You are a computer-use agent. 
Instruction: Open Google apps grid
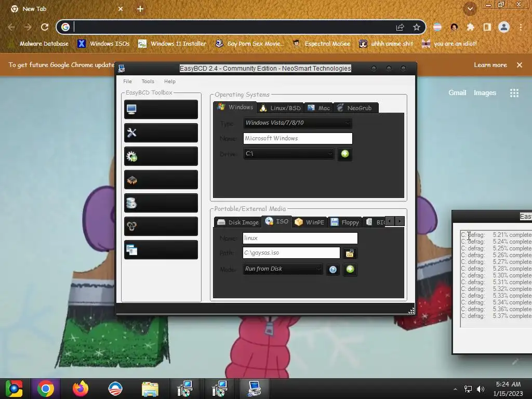(514, 93)
